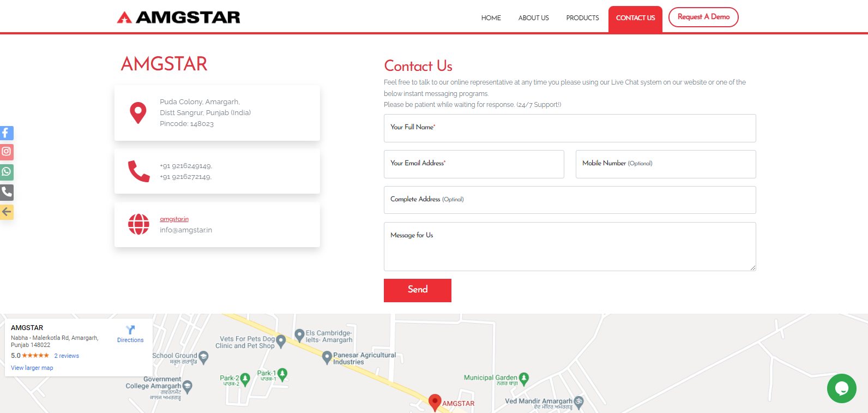Click phone number +91 9216249149
The width and height of the screenshot is (868, 413).
[x=185, y=166]
